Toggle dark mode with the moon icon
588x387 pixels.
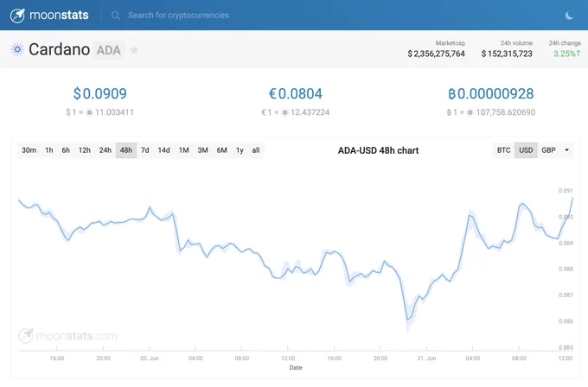(x=569, y=16)
